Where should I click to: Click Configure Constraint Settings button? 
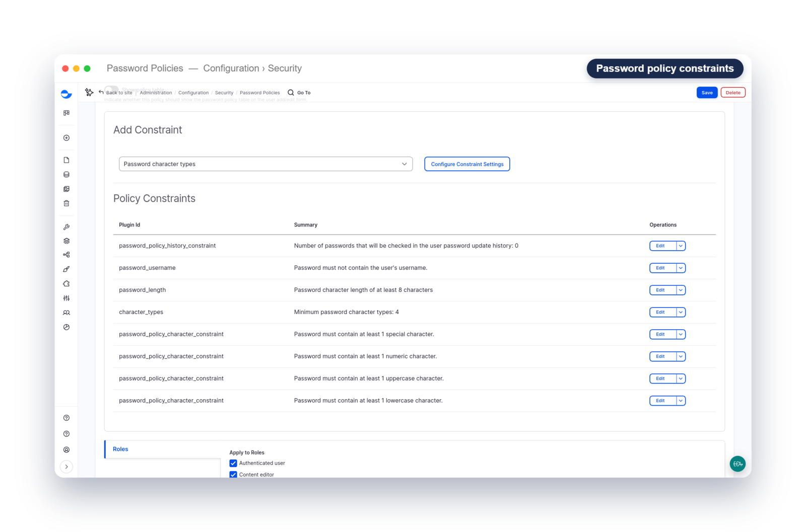tap(467, 164)
